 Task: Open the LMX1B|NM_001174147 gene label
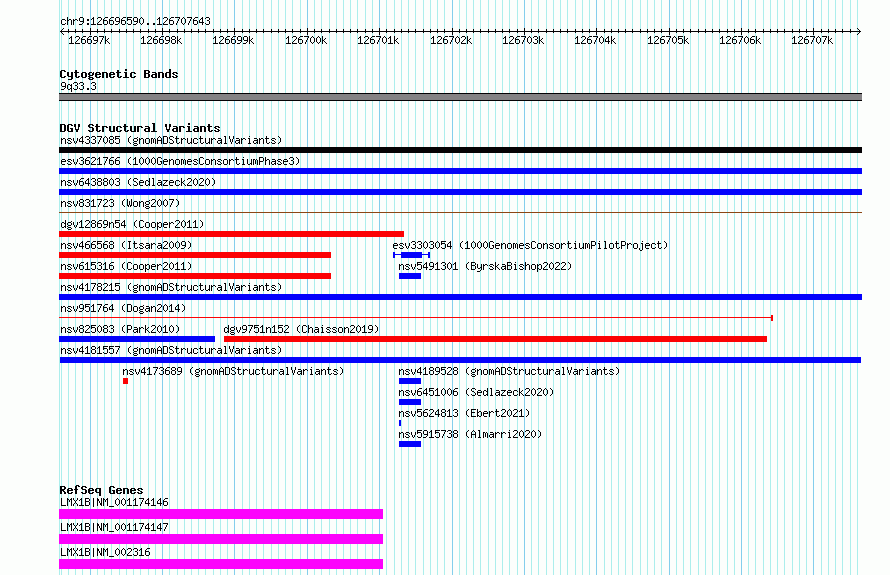coord(114,527)
